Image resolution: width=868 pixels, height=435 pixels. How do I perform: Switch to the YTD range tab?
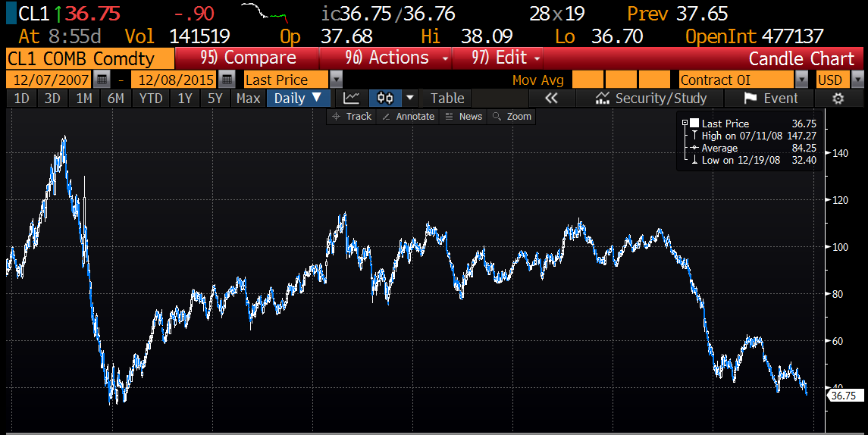click(x=151, y=98)
